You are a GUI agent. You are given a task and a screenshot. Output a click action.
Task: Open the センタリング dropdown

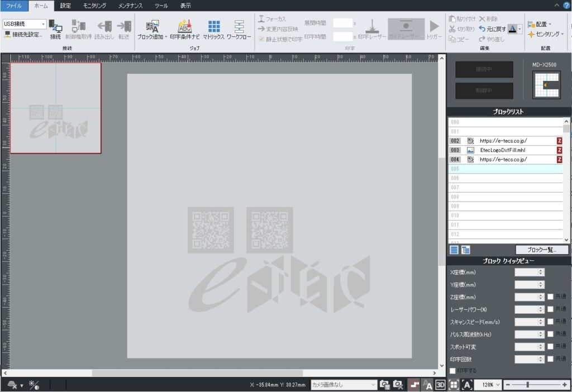point(546,34)
